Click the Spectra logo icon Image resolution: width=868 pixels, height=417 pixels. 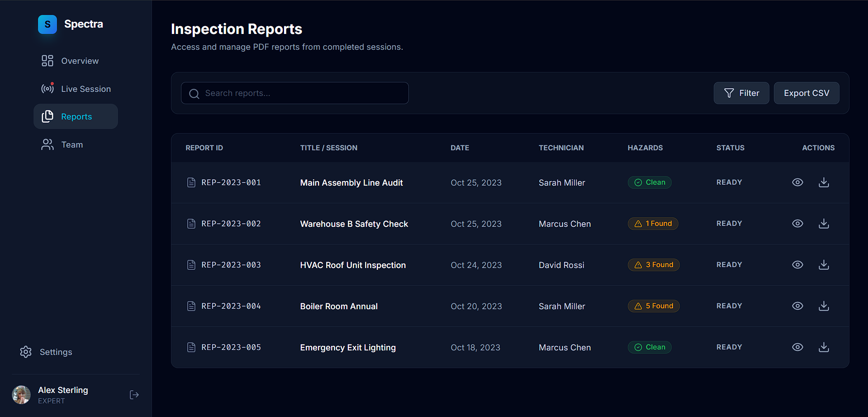(x=47, y=24)
